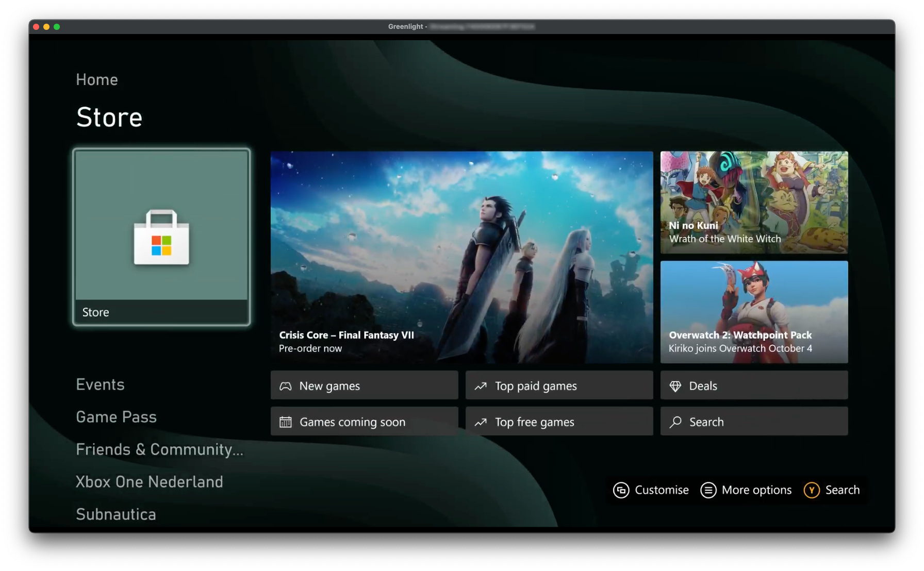This screenshot has height=571, width=924.
Task: Open Ni no Kuni White Witch tile
Action: (754, 202)
